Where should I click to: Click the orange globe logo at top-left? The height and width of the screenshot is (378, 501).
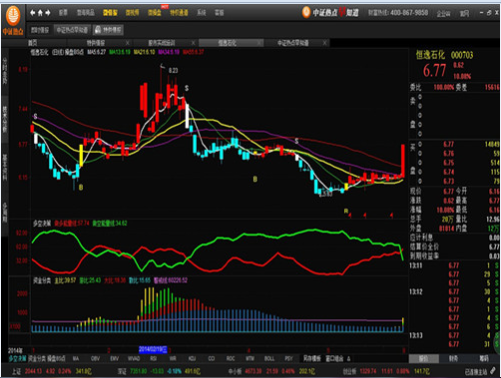[x=13, y=16]
